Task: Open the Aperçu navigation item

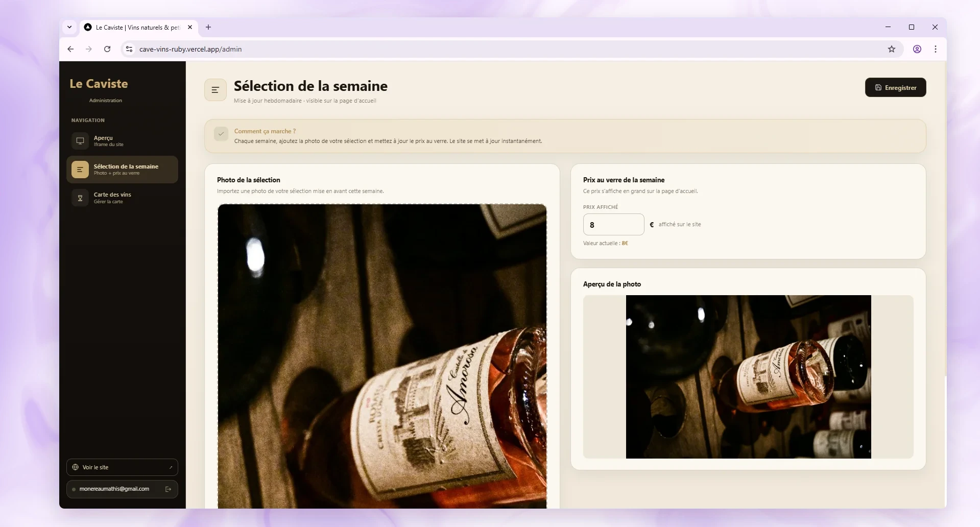Action: (122, 141)
